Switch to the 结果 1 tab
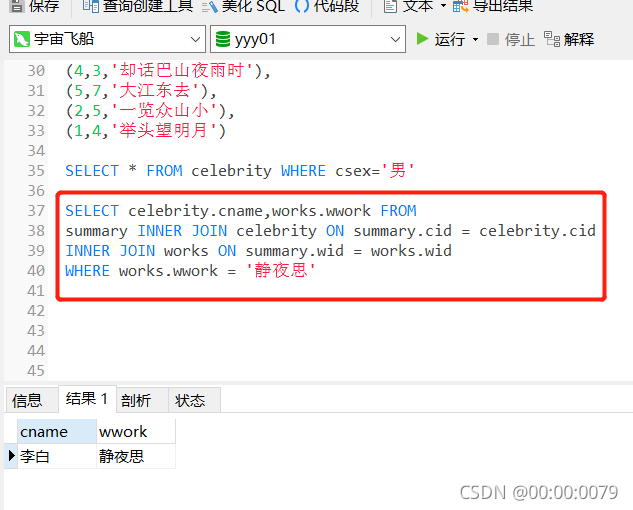Screen dimensions: 633x510 coord(87,399)
